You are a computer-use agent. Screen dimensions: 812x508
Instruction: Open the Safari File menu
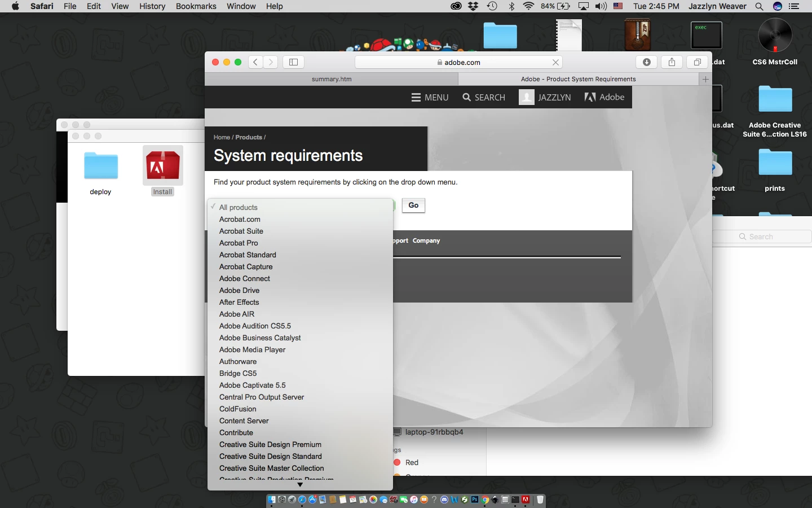tap(70, 6)
